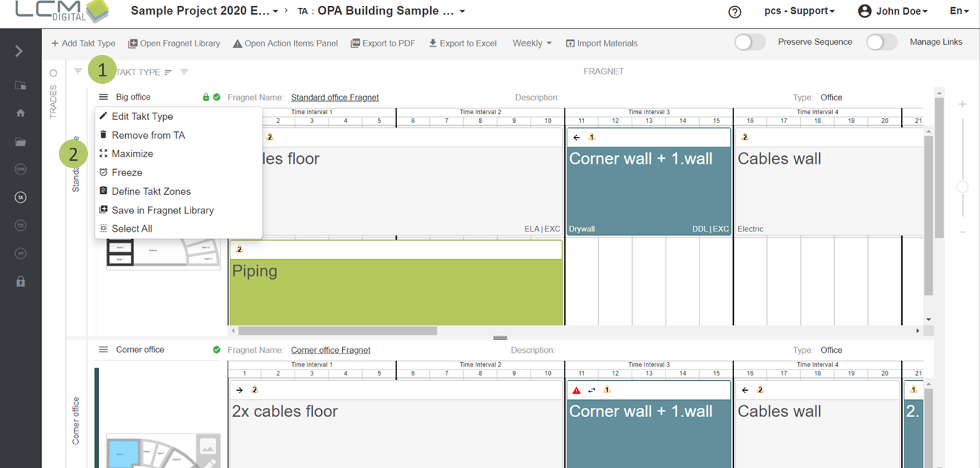The height and width of the screenshot is (468, 980).
Task: Select the Trades radio circle
Action: (53, 73)
